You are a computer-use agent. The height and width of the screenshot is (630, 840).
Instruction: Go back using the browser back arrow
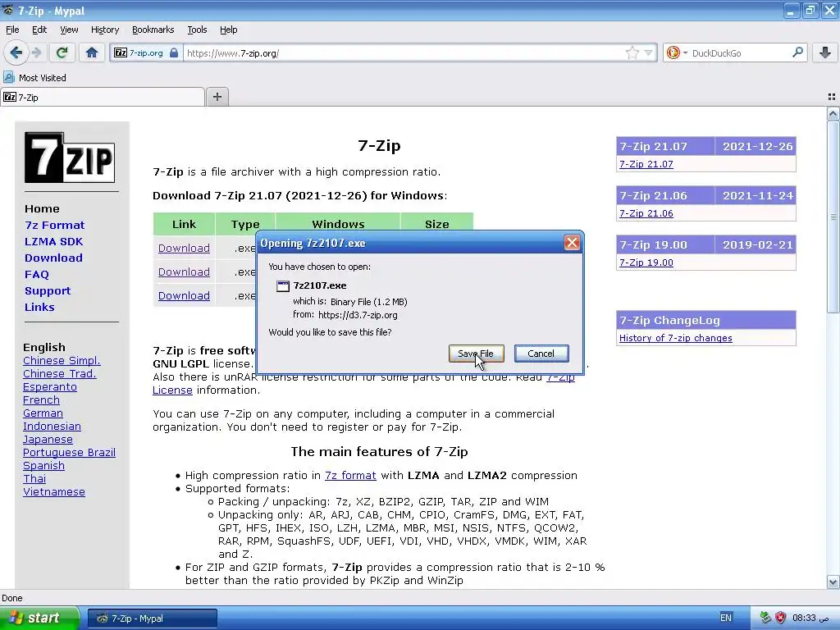point(16,52)
